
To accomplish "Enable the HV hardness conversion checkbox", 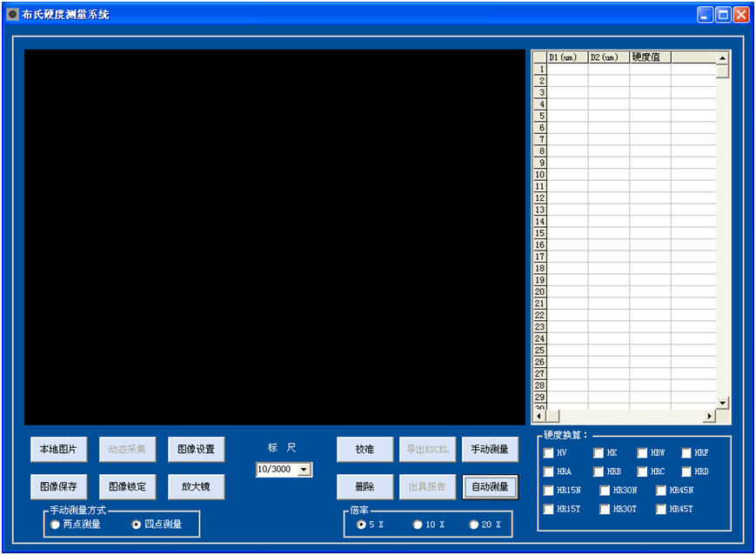I will point(548,453).
